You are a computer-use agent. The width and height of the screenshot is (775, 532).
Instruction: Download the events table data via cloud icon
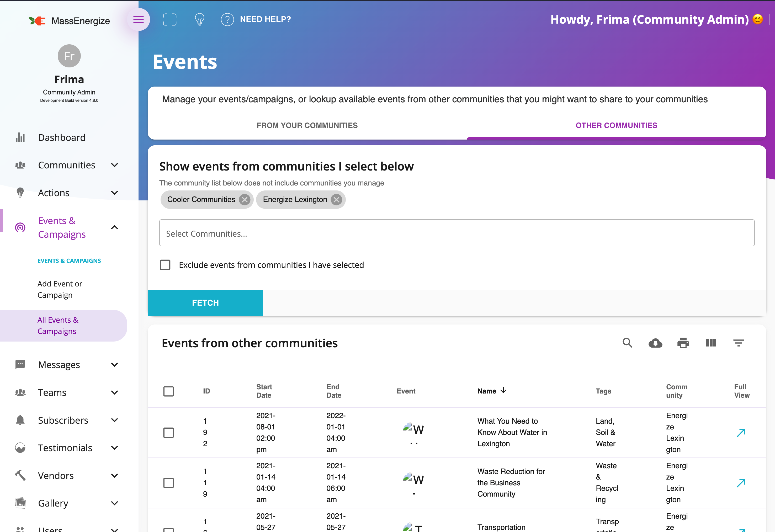coord(655,343)
